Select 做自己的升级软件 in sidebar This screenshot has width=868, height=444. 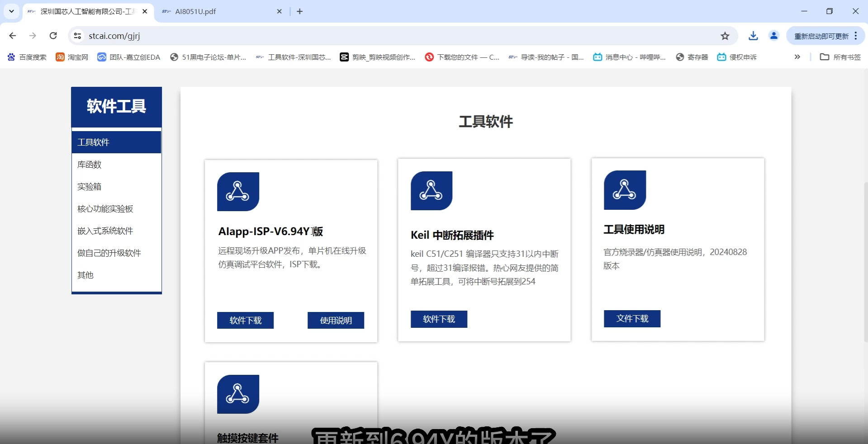tap(116, 253)
